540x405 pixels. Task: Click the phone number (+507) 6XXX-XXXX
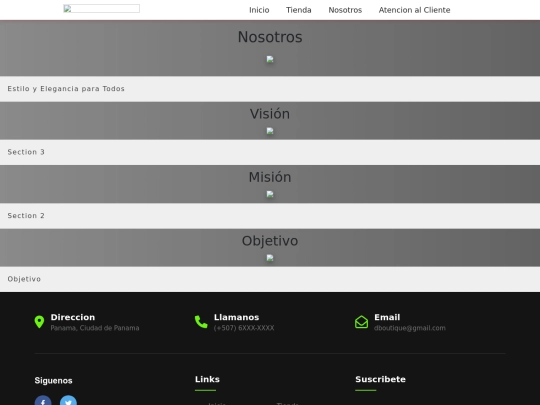point(244,328)
